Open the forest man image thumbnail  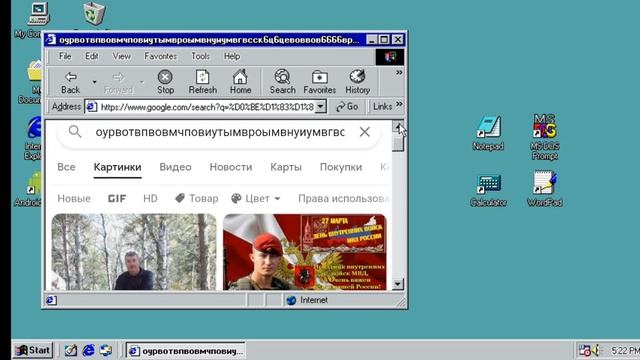pyautogui.click(x=134, y=252)
